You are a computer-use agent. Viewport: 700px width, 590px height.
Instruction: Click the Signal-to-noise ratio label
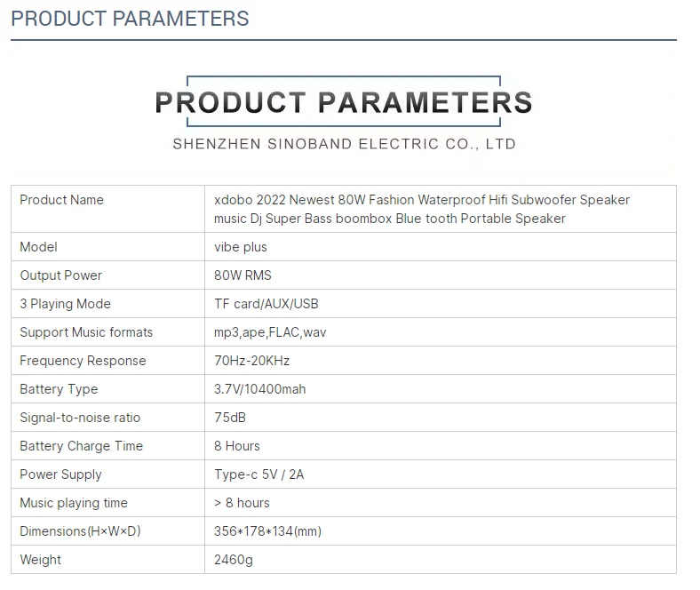[80, 418]
